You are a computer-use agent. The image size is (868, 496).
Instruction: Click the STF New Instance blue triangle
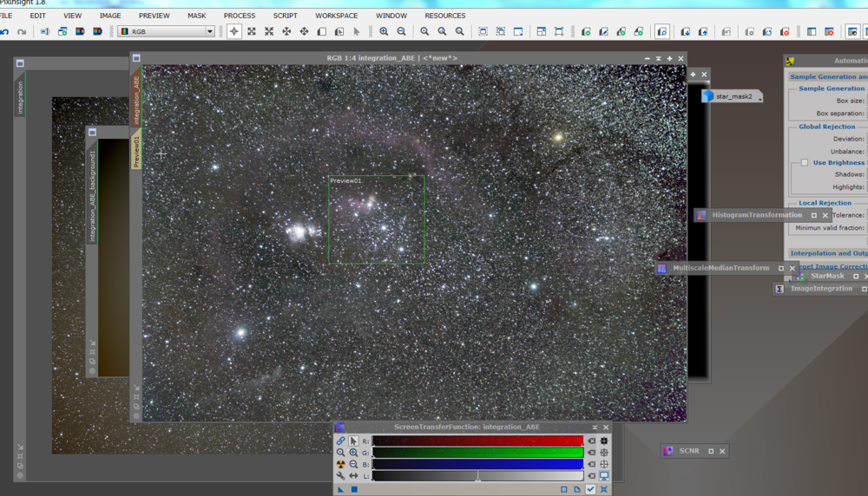(340, 489)
